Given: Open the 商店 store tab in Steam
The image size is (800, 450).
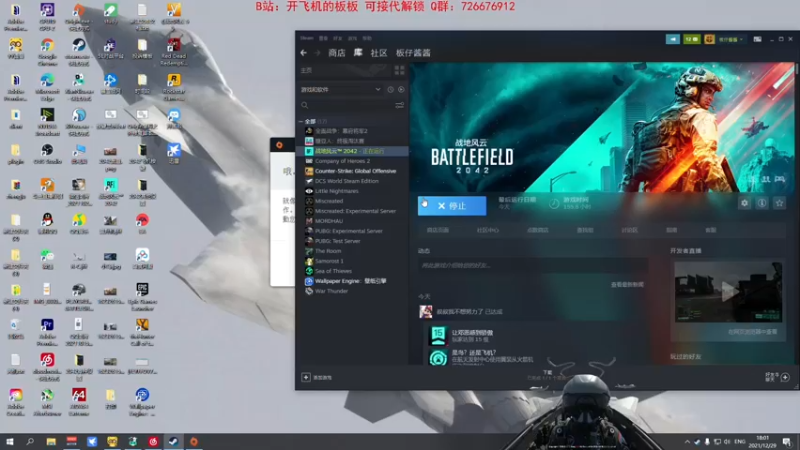Looking at the screenshot, I should tap(337, 53).
